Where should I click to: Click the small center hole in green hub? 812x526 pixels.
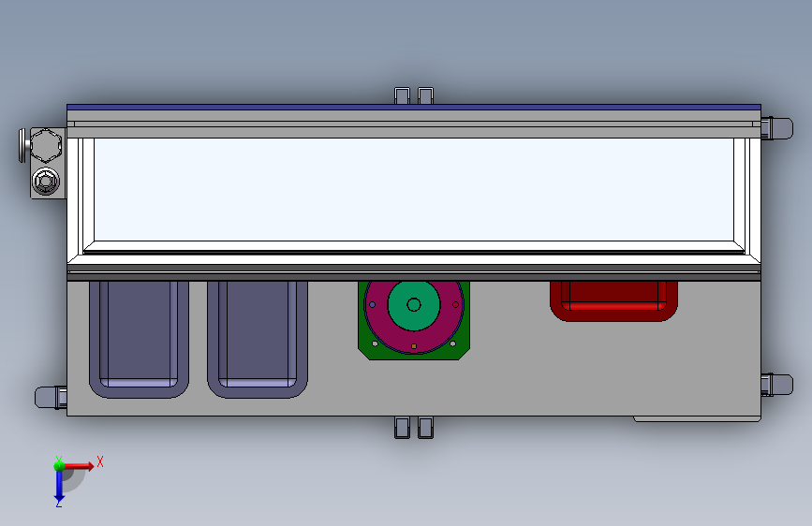click(x=414, y=305)
